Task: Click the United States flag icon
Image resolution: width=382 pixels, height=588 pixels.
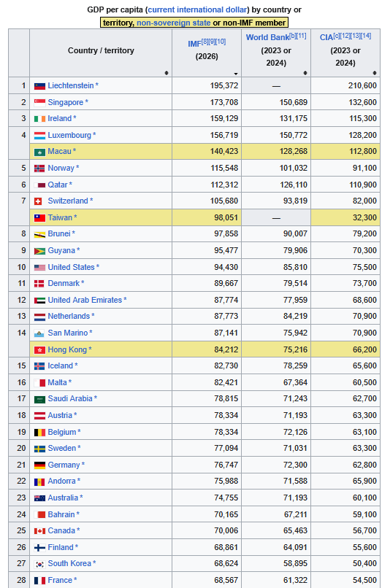Action: pos(39,268)
